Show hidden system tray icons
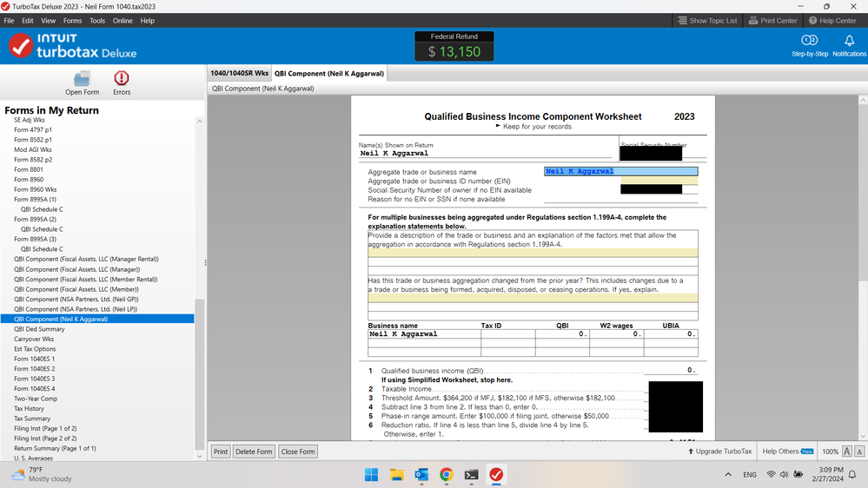868x488 pixels. tap(728, 474)
